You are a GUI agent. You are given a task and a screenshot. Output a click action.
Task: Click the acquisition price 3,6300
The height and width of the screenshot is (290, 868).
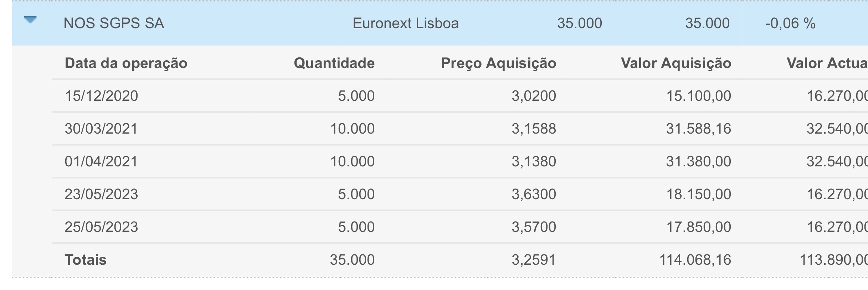click(534, 195)
